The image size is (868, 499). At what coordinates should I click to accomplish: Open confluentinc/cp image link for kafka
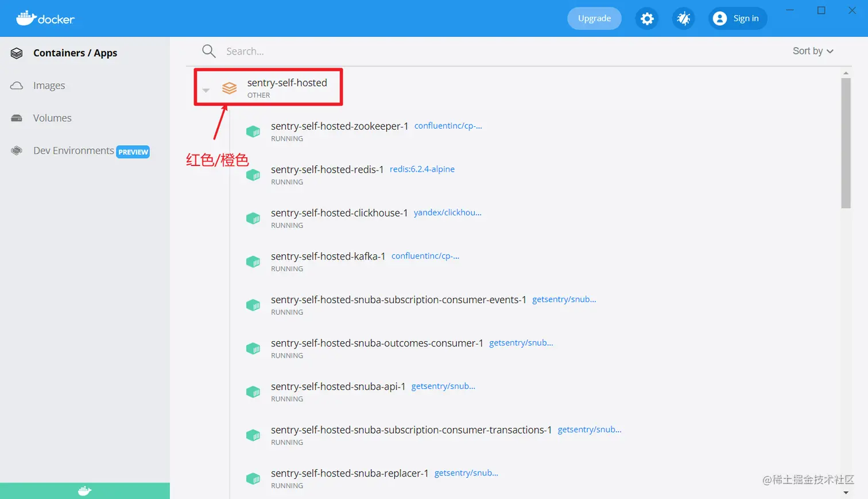pyautogui.click(x=425, y=256)
